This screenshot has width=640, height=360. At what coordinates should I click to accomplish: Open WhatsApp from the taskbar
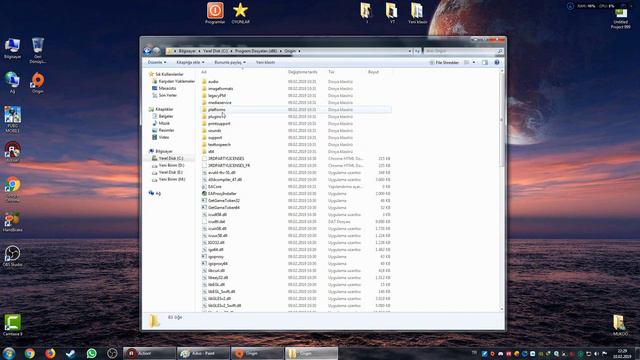(x=91, y=353)
